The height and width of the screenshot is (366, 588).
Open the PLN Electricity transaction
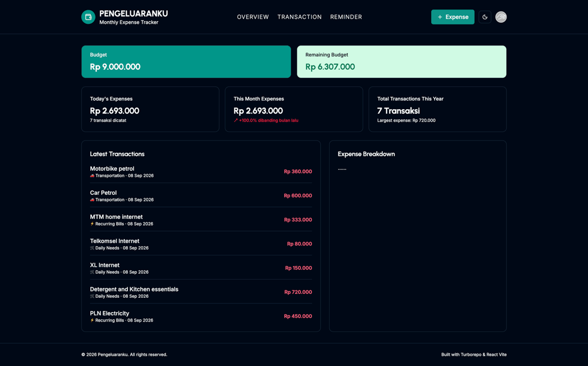click(x=201, y=316)
